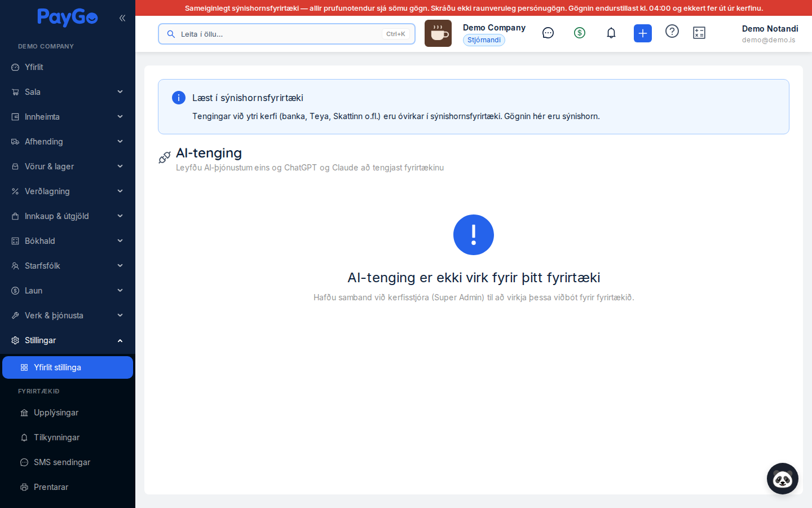Click the Ctrl+K shortcut hint
Image resolution: width=812 pixels, height=508 pixels.
point(396,34)
